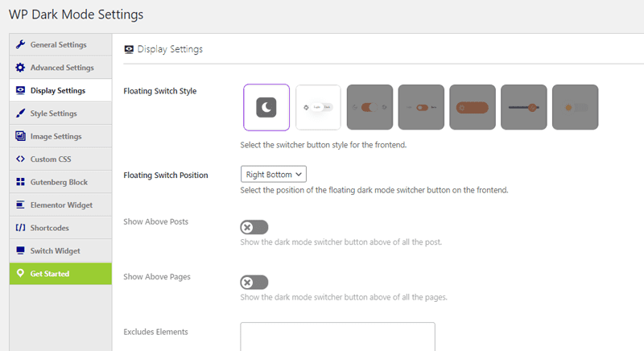Click the monitor icon beside Switch Widget

click(20, 251)
